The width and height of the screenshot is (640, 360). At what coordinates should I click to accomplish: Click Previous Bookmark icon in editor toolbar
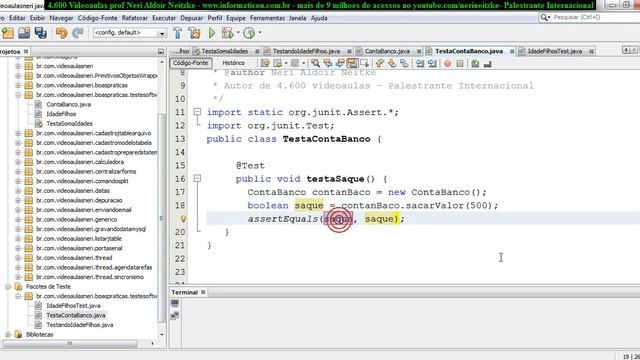(x=380, y=63)
